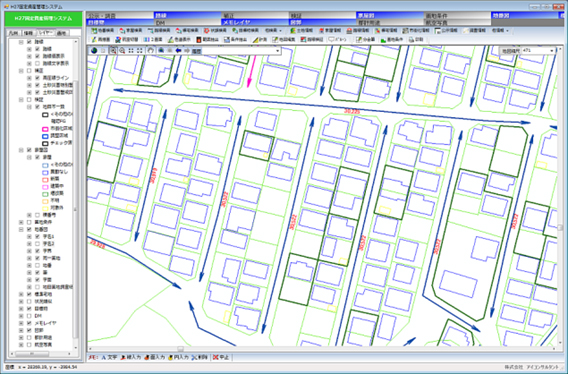Check the 航空写真 layer checkbox

coord(29,345)
